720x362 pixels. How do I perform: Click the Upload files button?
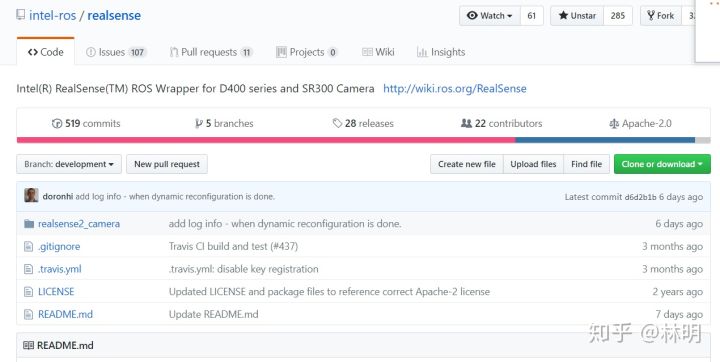tap(533, 164)
